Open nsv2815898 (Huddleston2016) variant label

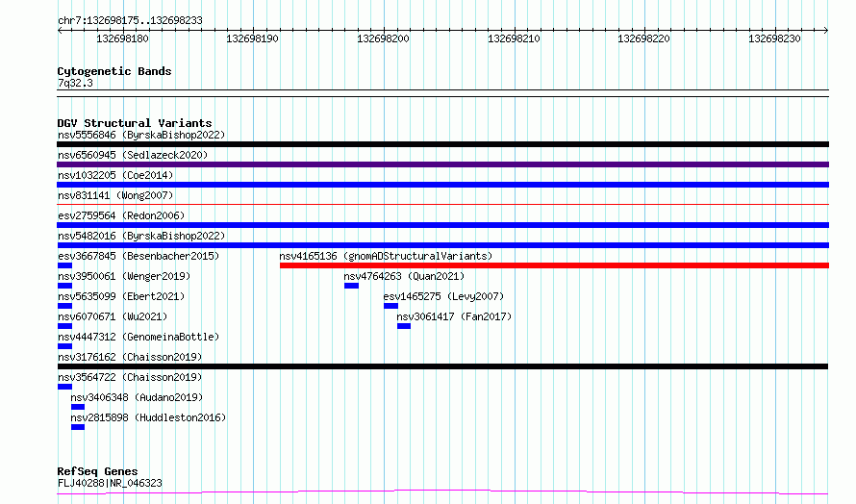pyautogui.click(x=148, y=417)
